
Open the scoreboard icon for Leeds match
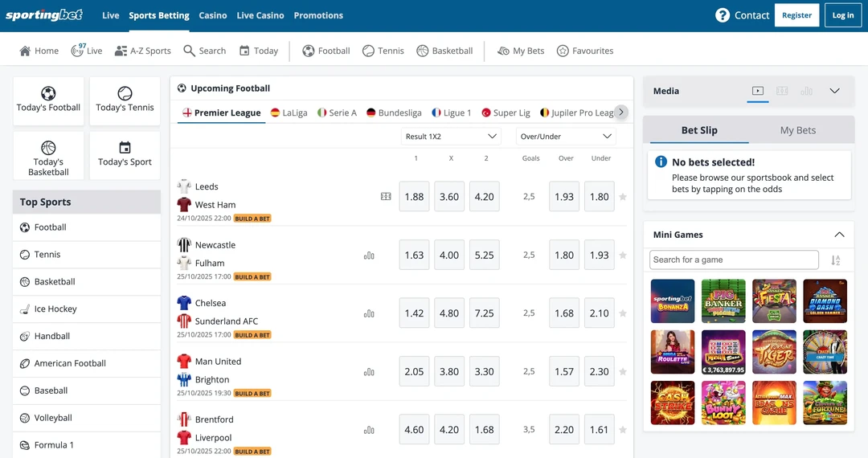point(386,197)
